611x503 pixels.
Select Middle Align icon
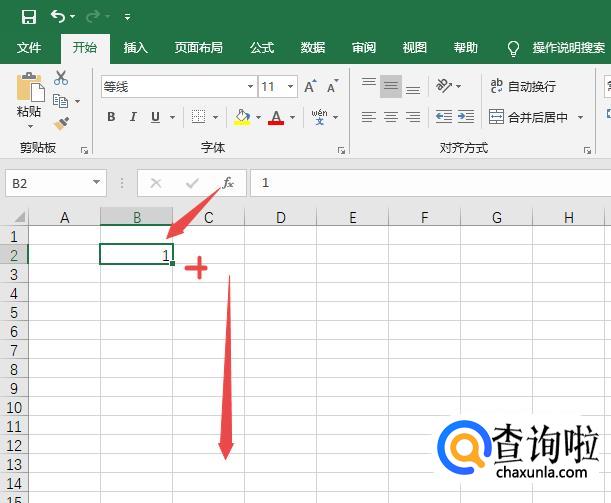pyautogui.click(x=391, y=86)
